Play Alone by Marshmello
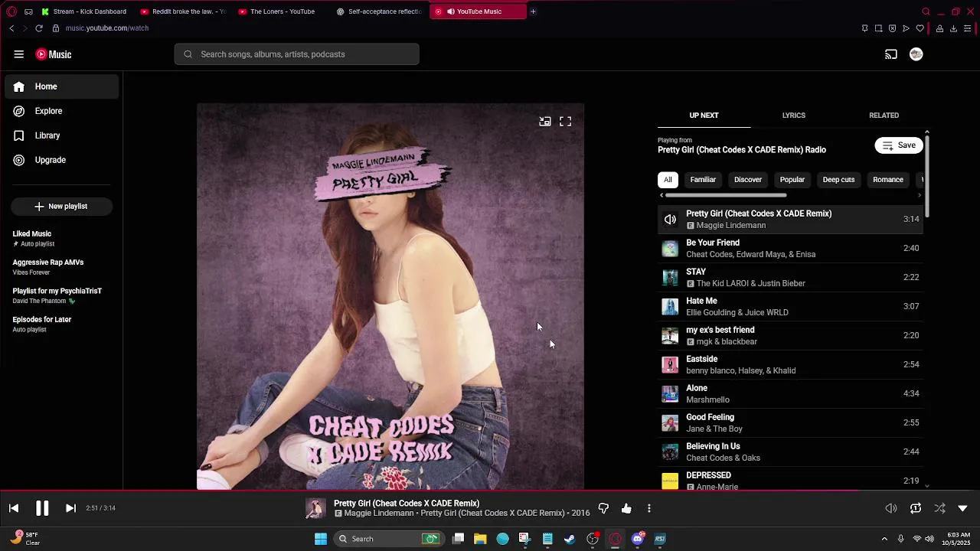980x551 pixels. coord(790,394)
